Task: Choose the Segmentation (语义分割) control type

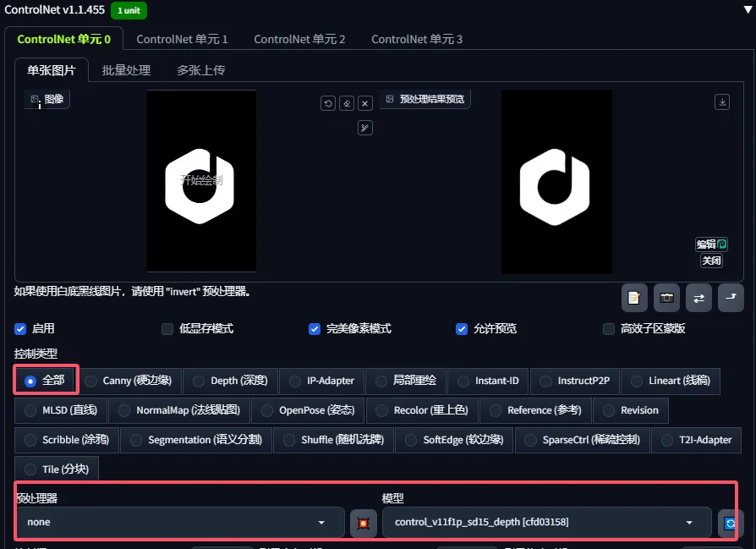Action: pyautogui.click(x=196, y=440)
